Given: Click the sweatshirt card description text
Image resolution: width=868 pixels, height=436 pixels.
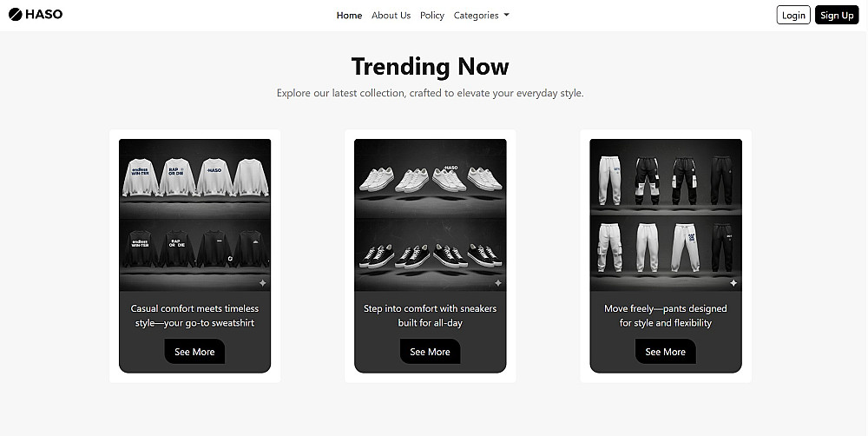Looking at the screenshot, I should [194, 316].
